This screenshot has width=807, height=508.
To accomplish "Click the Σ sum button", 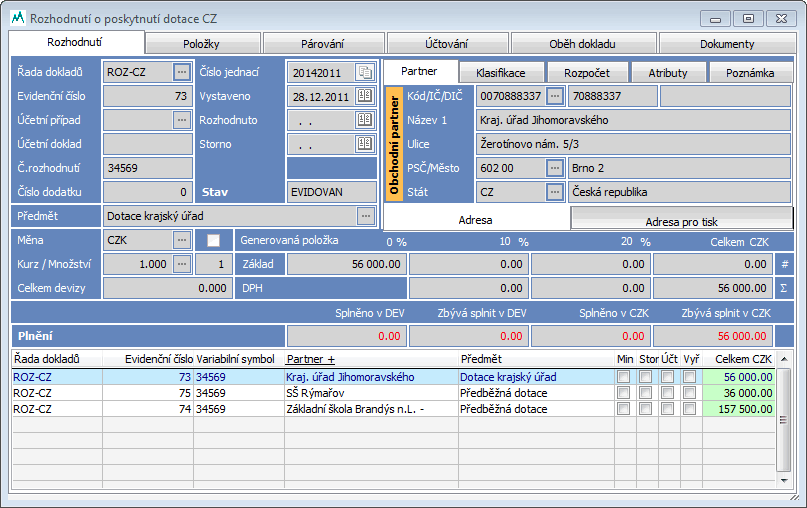I will point(785,288).
